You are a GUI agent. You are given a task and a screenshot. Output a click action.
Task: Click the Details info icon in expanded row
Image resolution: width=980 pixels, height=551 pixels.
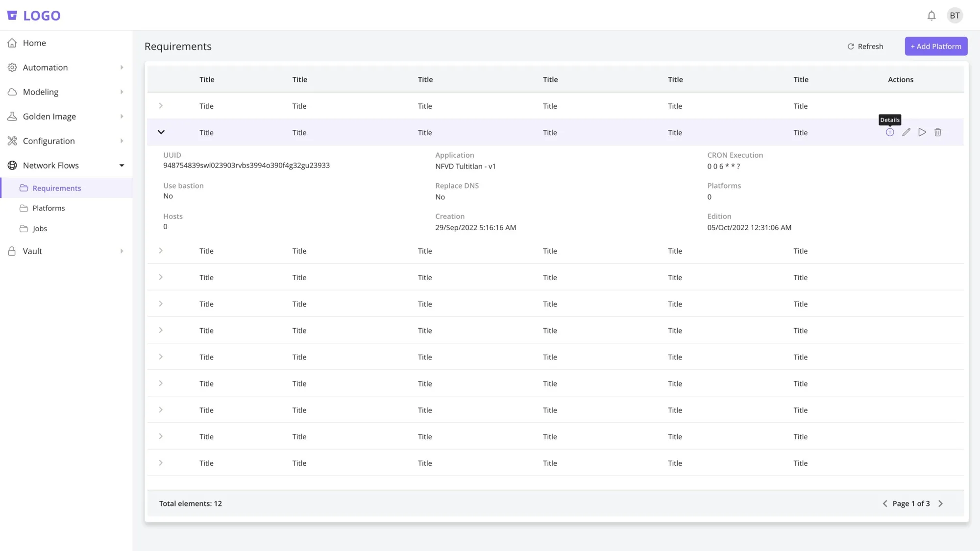click(890, 132)
